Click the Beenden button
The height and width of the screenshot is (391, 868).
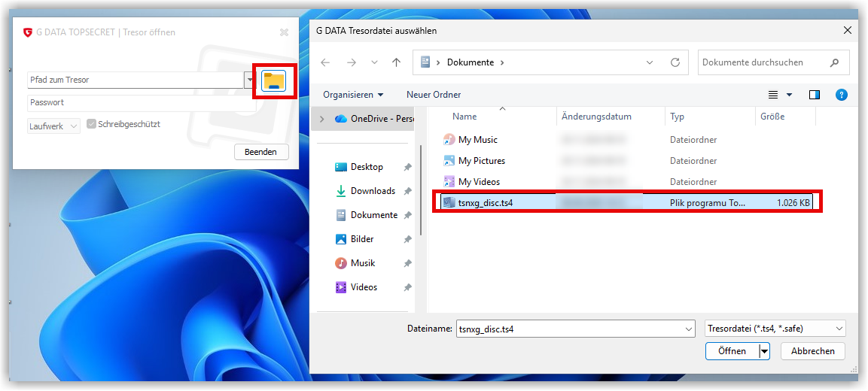click(260, 152)
